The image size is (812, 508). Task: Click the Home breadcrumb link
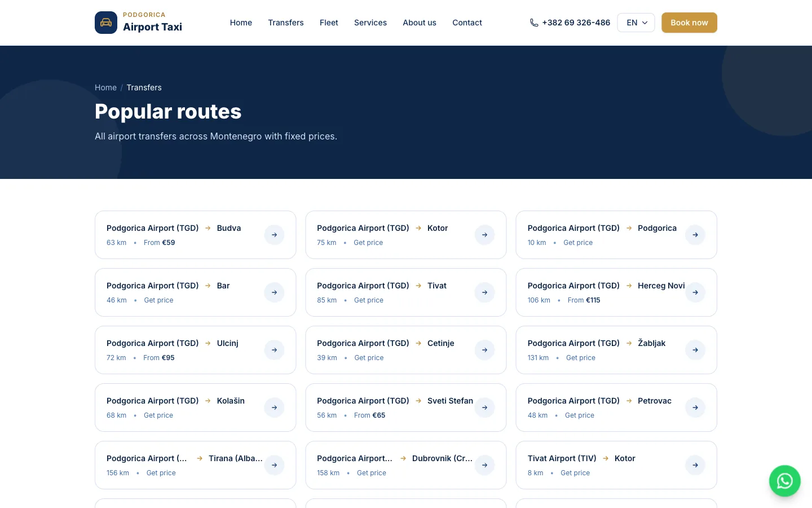pos(105,87)
